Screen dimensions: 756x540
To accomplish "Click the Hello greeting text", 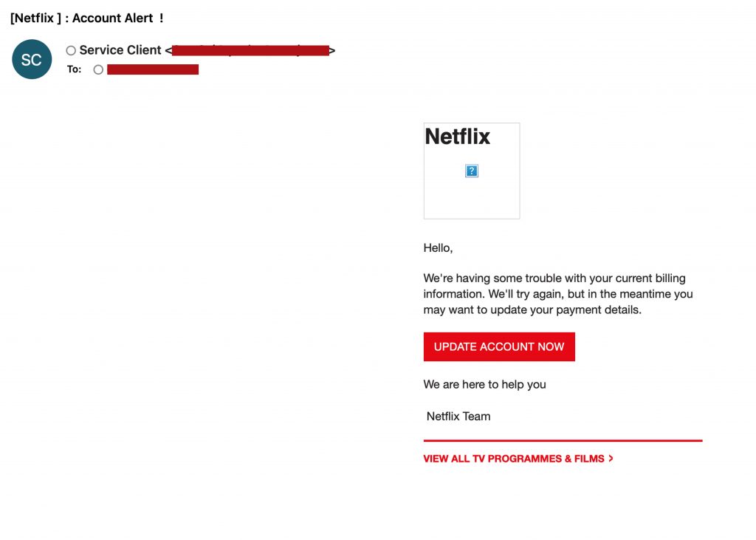I will click(438, 248).
